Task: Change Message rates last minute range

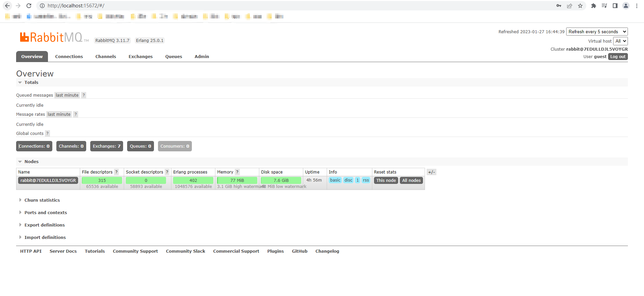Action: pyautogui.click(x=59, y=114)
